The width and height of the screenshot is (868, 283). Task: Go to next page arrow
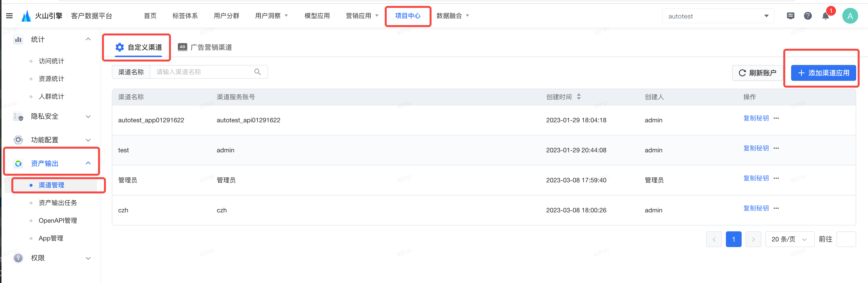pos(753,239)
